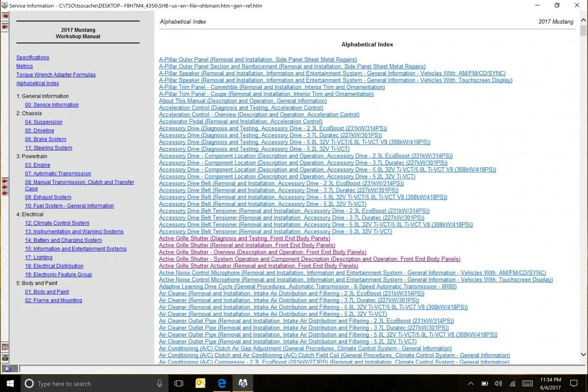This screenshot has height=392, width=588.
Task: Open Air Cleaner 5.2L 32V Ti-VCT link
Action: 273,314
